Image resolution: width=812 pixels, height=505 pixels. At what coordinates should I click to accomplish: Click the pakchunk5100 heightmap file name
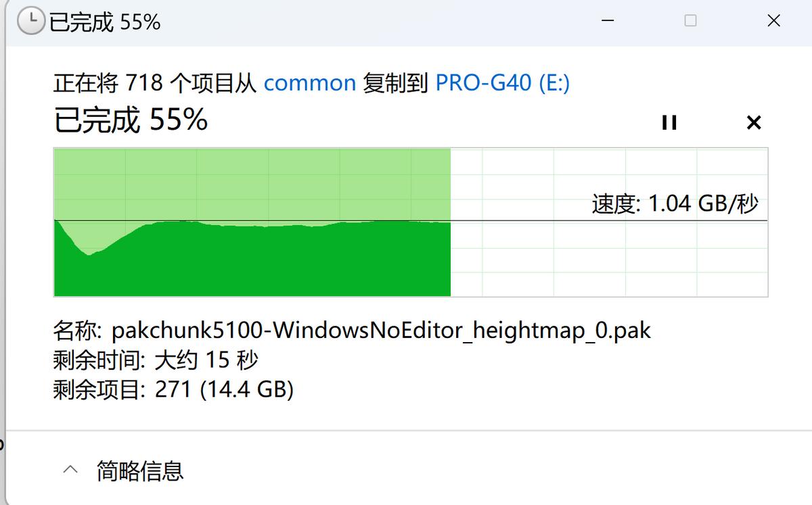point(381,331)
